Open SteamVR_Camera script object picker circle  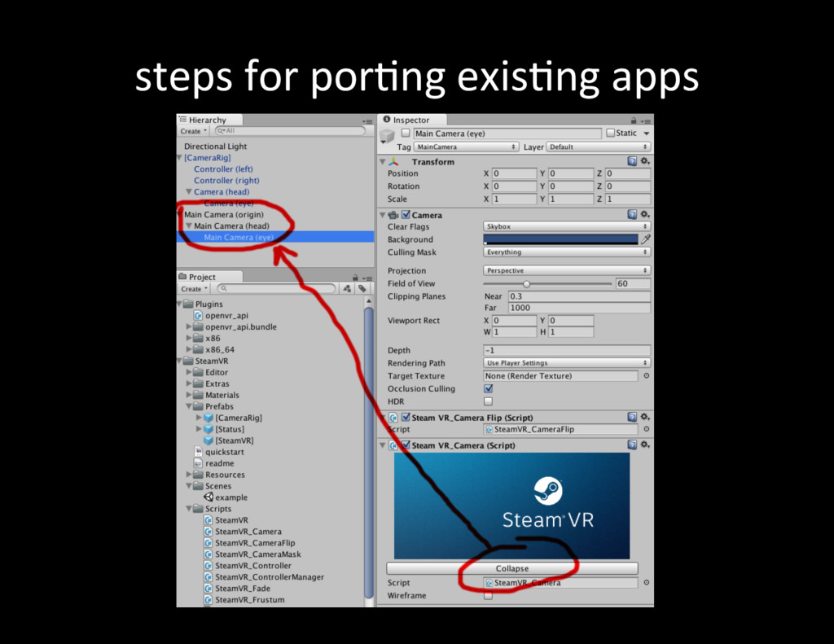point(646,582)
